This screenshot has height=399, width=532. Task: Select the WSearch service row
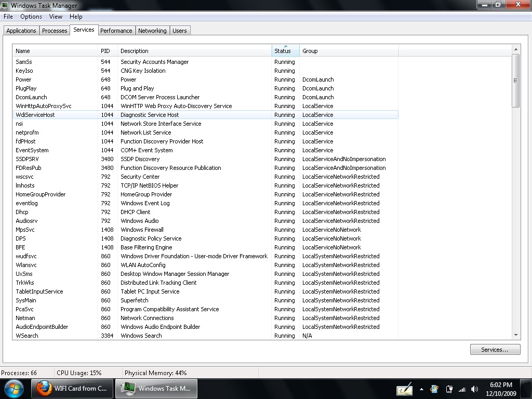coord(205,335)
